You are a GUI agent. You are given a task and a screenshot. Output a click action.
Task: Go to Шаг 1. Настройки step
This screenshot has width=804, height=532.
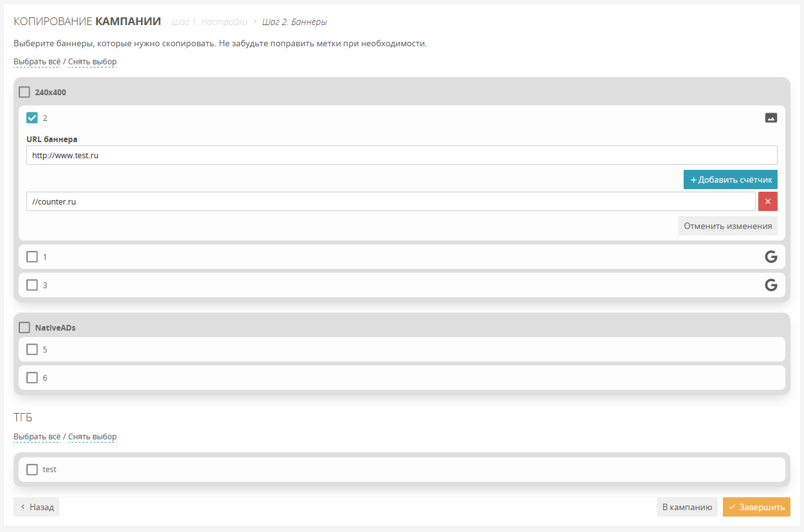coord(210,22)
